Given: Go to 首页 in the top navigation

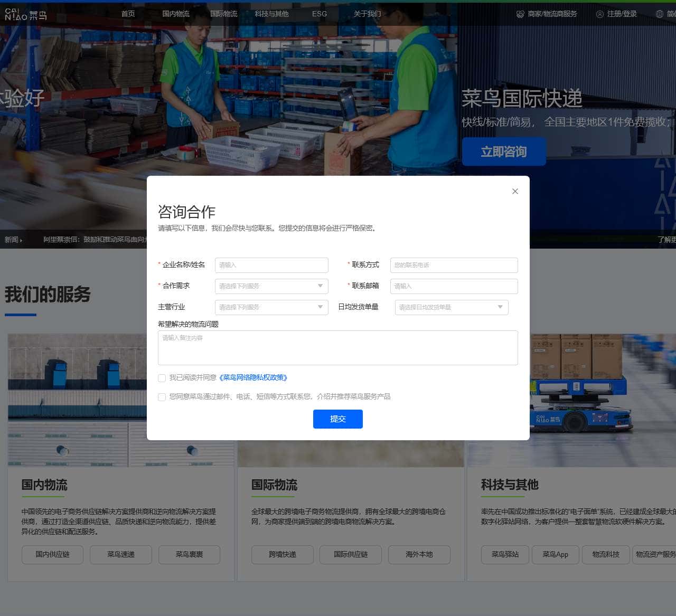Looking at the screenshot, I should 128,14.
